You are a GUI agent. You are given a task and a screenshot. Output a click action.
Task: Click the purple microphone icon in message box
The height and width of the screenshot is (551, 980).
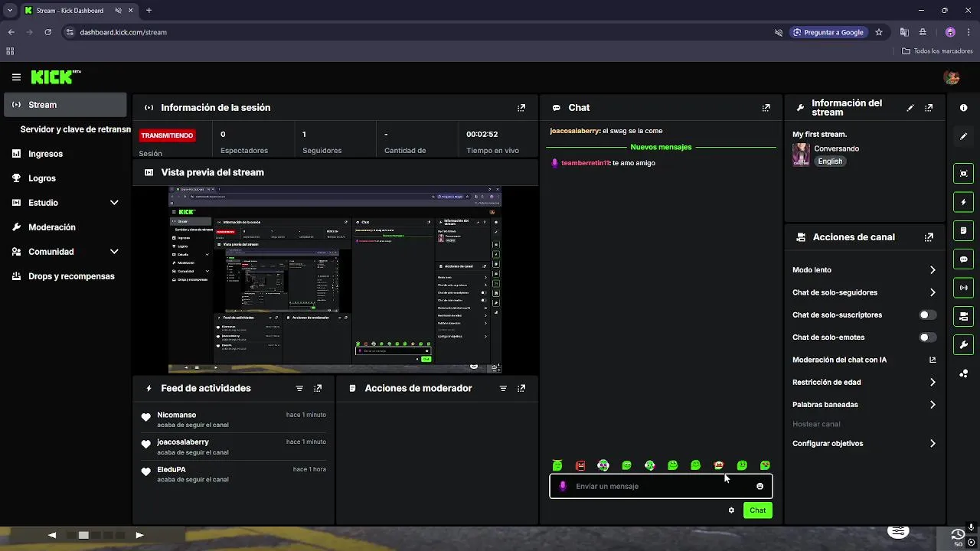tap(563, 487)
